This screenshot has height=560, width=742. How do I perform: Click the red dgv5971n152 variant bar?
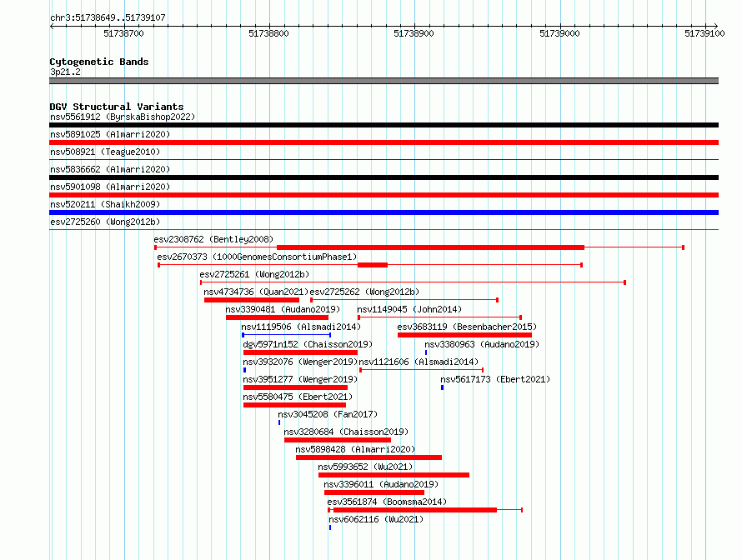pos(300,352)
